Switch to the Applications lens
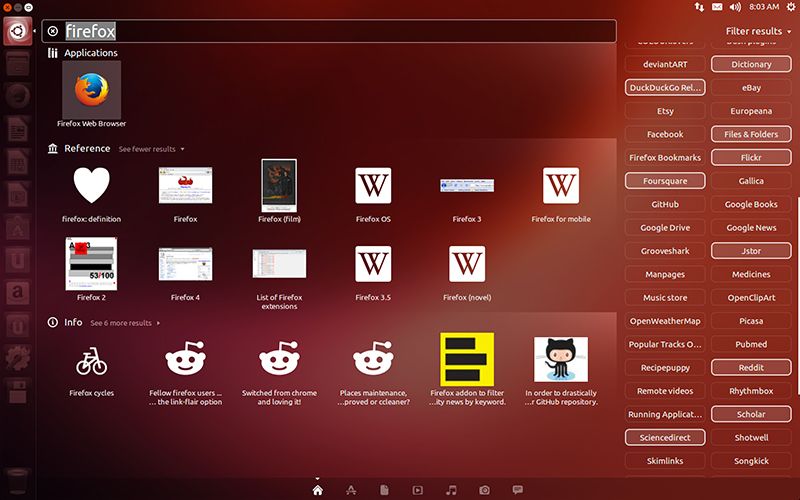The width and height of the screenshot is (800, 500). (x=351, y=490)
